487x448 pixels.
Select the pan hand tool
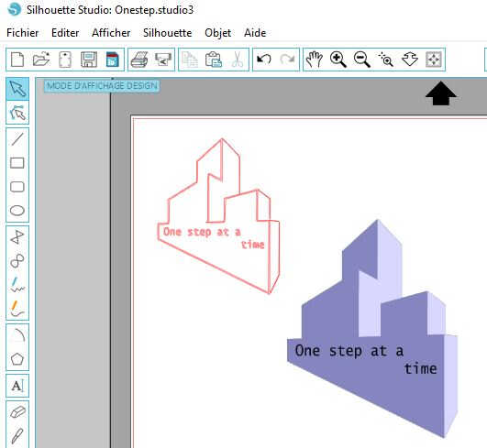[x=315, y=60]
